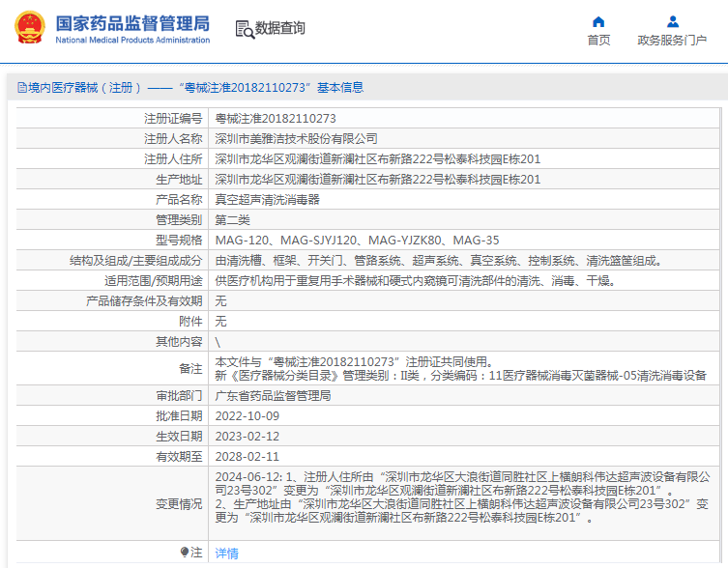Image resolution: width=728 pixels, height=568 pixels.
Task: Click the 无 value beside 附件
Action: coord(221,322)
